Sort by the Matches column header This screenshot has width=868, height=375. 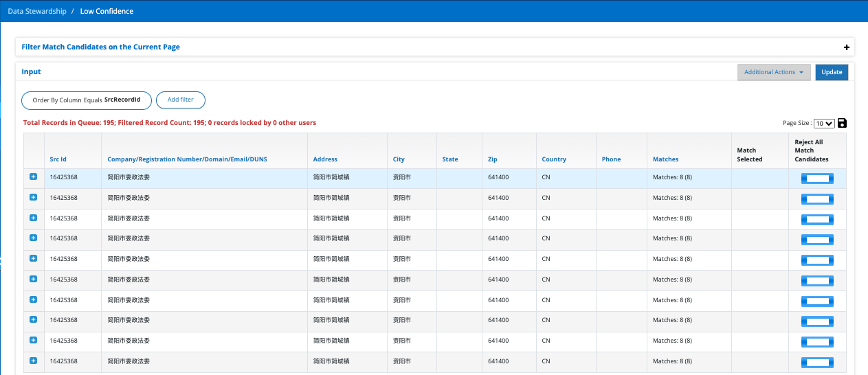pos(665,159)
